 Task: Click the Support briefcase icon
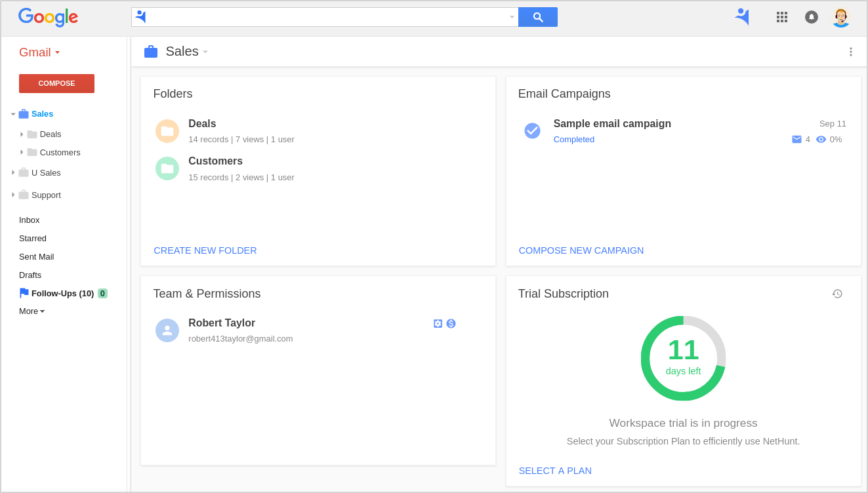tap(24, 195)
